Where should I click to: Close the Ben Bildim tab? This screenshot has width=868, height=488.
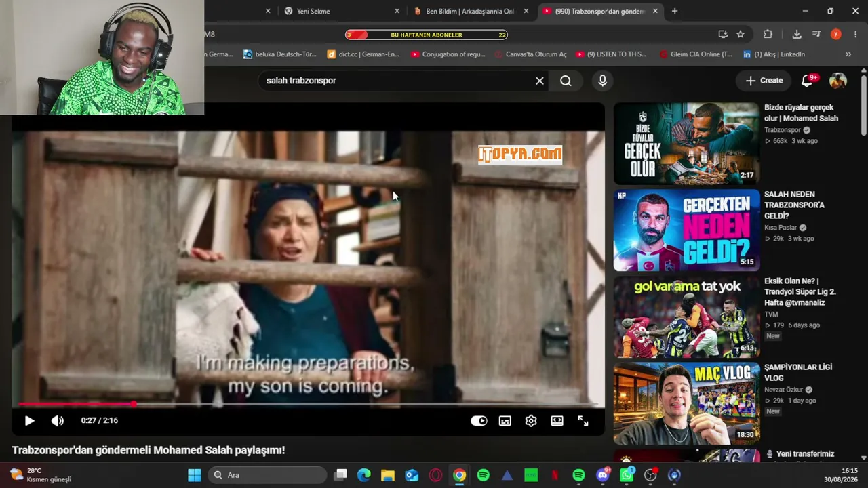pyautogui.click(x=526, y=11)
